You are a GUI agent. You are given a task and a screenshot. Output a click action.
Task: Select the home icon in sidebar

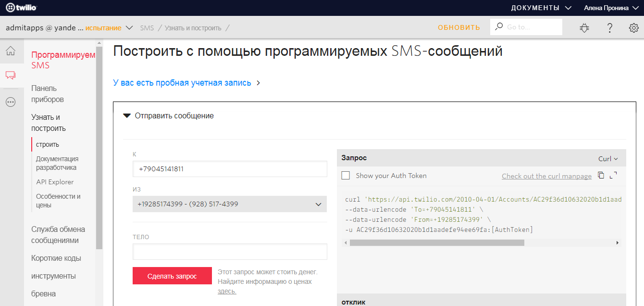point(11,50)
